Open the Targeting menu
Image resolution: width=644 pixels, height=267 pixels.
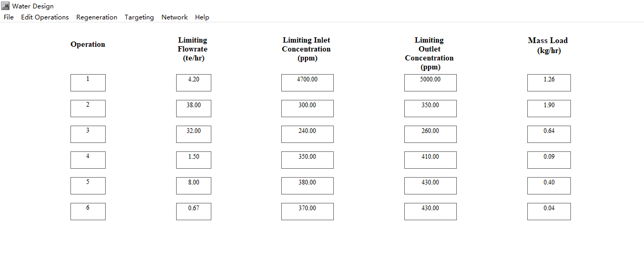tap(139, 17)
